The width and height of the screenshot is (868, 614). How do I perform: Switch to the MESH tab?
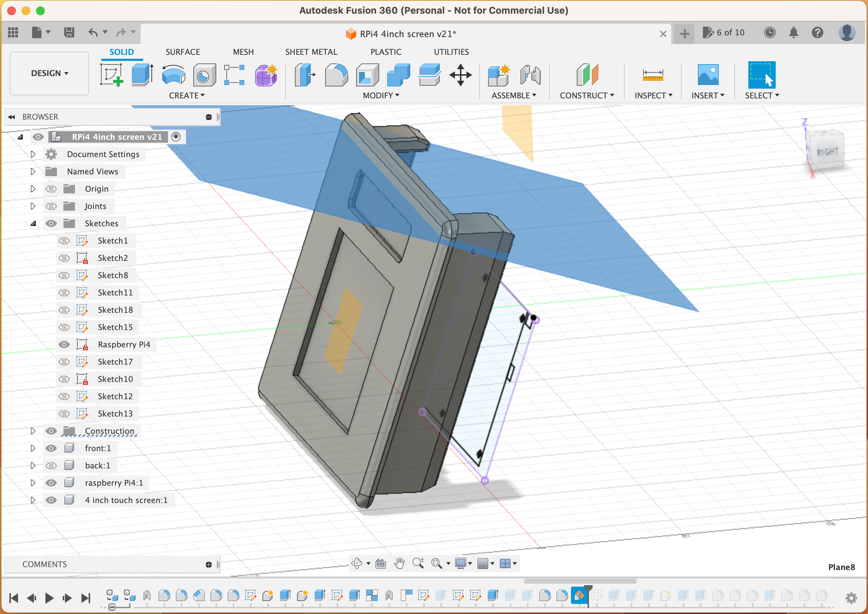tap(243, 52)
